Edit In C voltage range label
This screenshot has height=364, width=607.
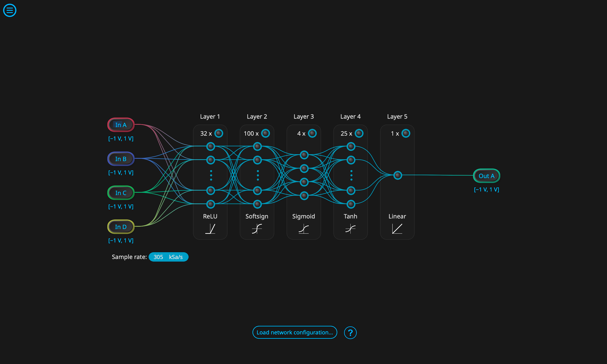[x=121, y=207]
